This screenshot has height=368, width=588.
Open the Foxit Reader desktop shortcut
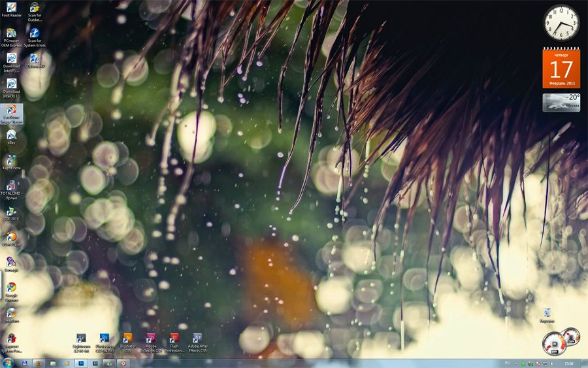pos(11,10)
